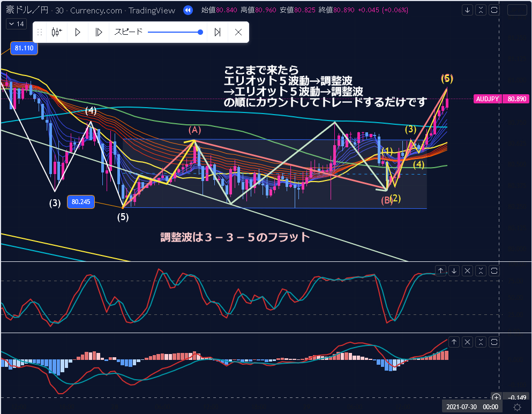The width and height of the screenshot is (532, 414).
Task: Close the bar replay toolbar
Action: coord(238,32)
